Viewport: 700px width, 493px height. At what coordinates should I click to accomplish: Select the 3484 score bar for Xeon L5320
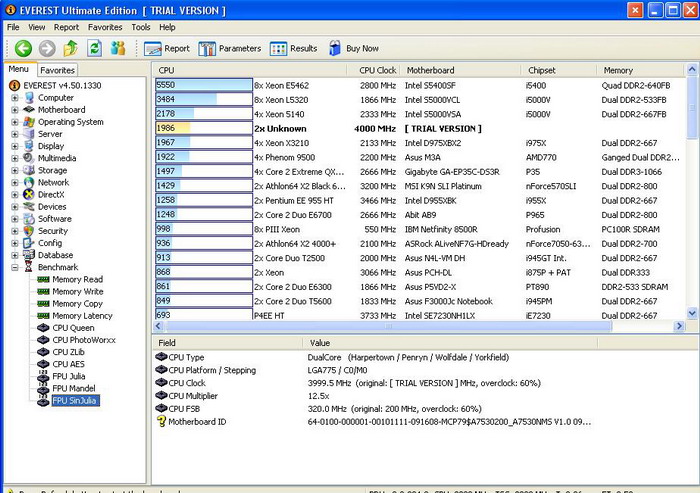204,100
